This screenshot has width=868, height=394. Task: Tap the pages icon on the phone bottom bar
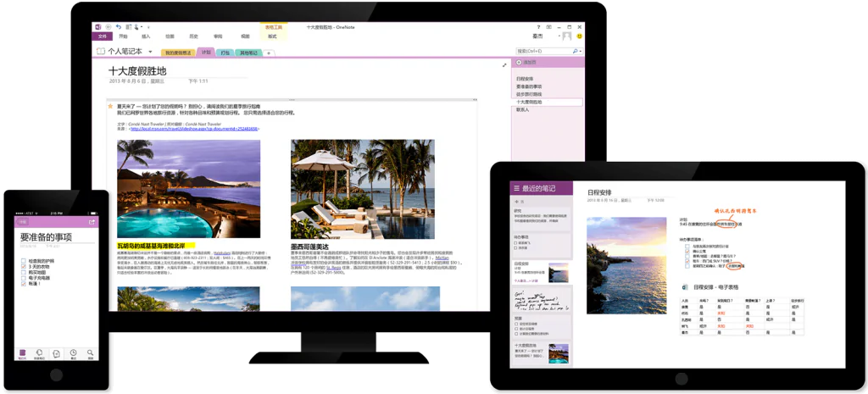click(39, 353)
